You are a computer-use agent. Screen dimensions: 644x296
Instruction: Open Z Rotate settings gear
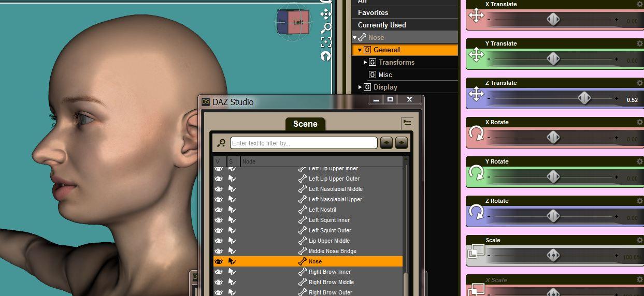click(x=640, y=201)
